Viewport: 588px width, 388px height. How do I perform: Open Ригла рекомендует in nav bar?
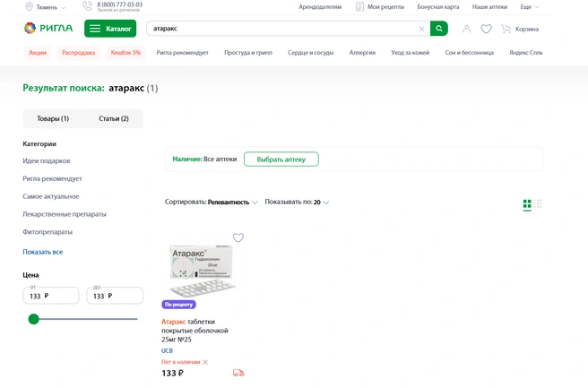183,53
